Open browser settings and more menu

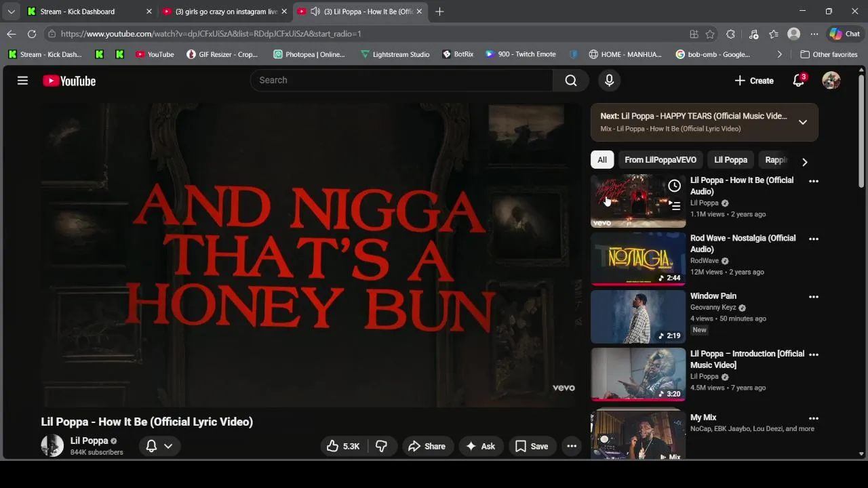coord(814,34)
